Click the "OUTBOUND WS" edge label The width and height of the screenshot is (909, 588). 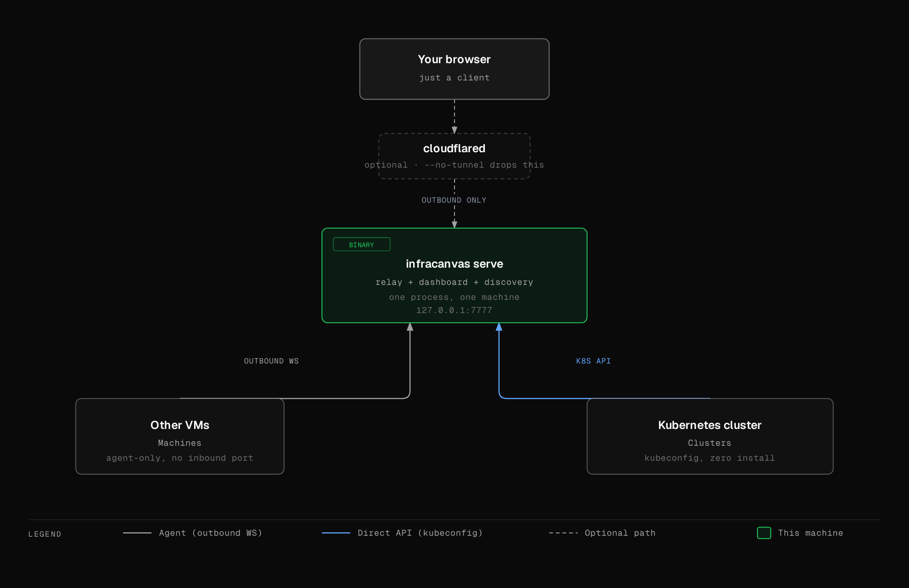[x=271, y=361]
